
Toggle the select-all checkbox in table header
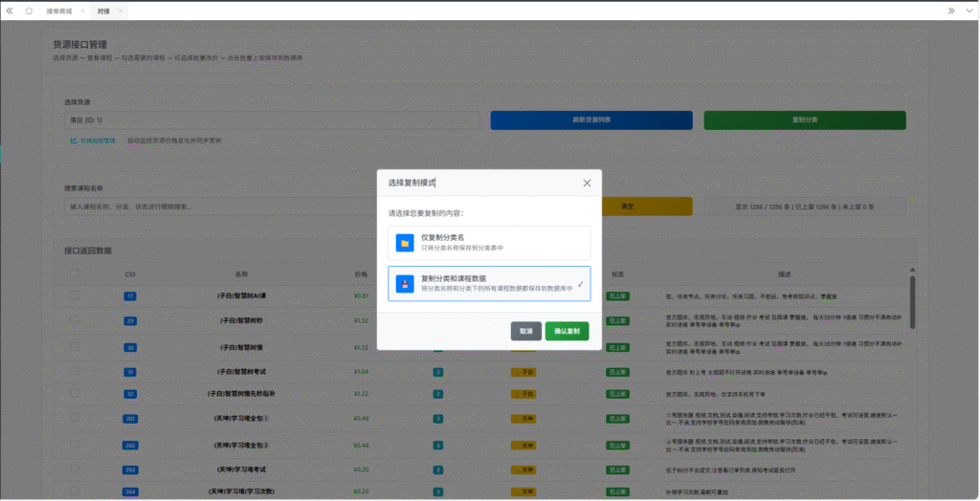pyautogui.click(x=75, y=273)
